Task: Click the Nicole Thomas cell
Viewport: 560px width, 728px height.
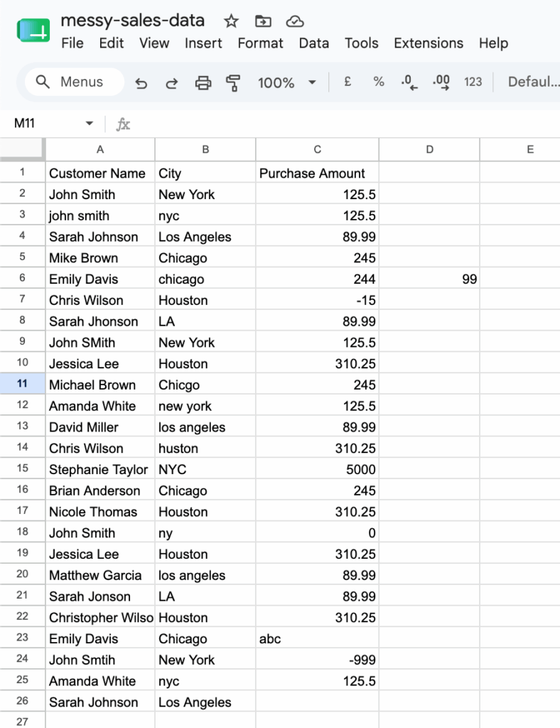Action: [x=99, y=512]
